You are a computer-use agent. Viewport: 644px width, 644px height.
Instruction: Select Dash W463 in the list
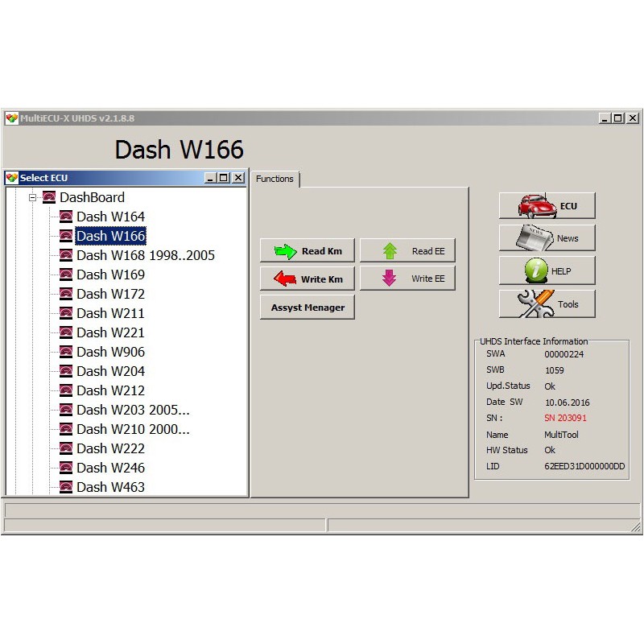pos(110,487)
